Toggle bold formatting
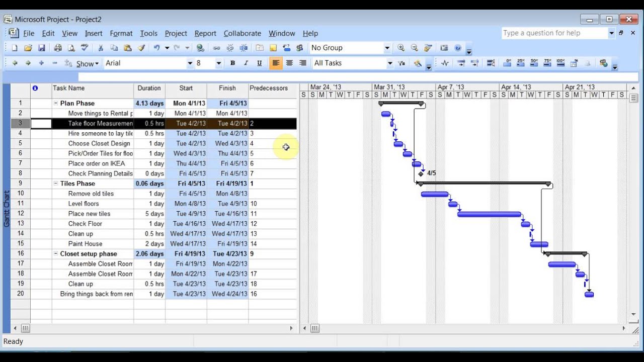 coord(232,63)
